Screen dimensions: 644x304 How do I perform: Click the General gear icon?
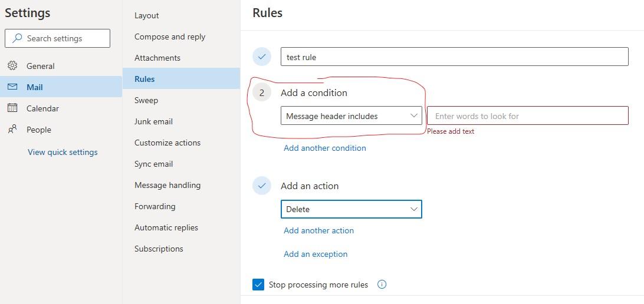12,66
